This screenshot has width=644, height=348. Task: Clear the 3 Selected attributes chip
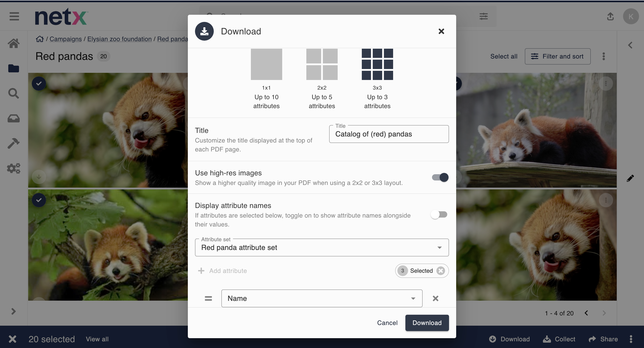point(441,271)
